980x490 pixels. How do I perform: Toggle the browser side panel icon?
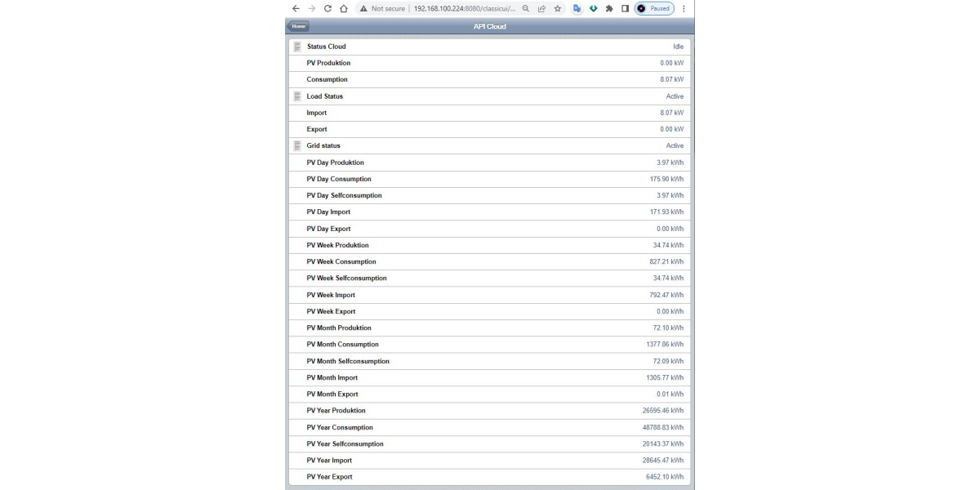(x=625, y=8)
